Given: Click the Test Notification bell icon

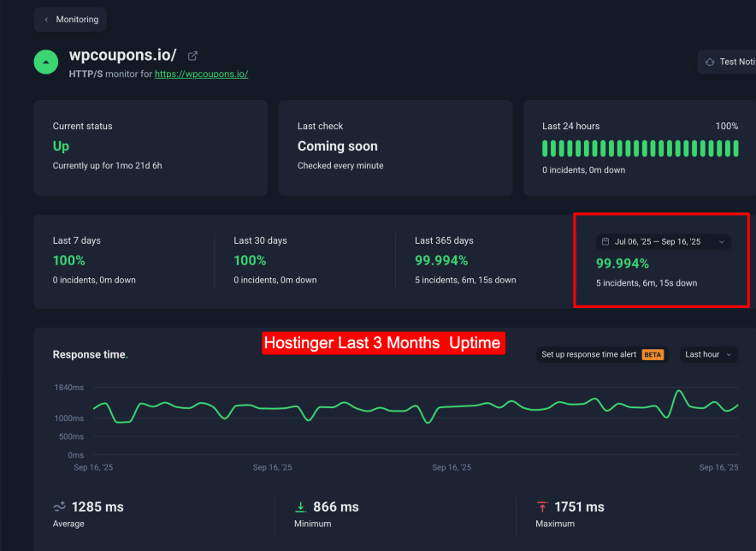Looking at the screenshot, I should 709,62.
